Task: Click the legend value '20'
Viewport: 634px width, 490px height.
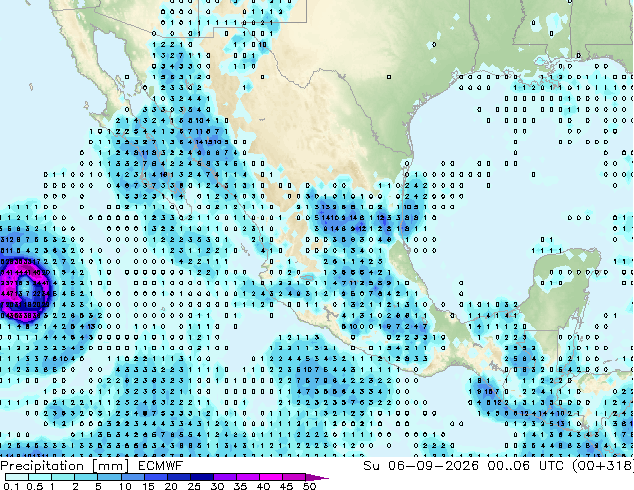Action: click(171, 486)
